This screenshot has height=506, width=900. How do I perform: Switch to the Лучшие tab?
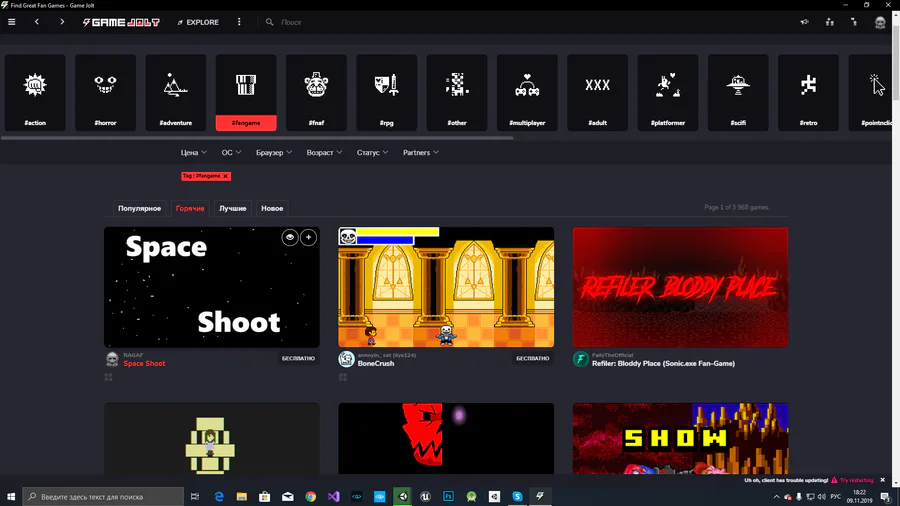232,208
